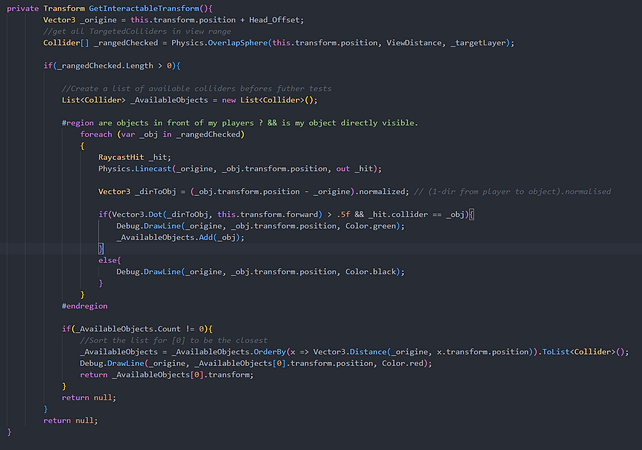642x450 pixels.
Task: Click the RaycastHit type name
Action: coord(121,158)
